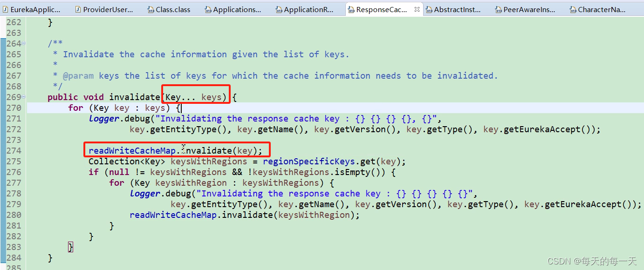
Task: Collapse the Javadoc comment at line 264
Action: 23,43
